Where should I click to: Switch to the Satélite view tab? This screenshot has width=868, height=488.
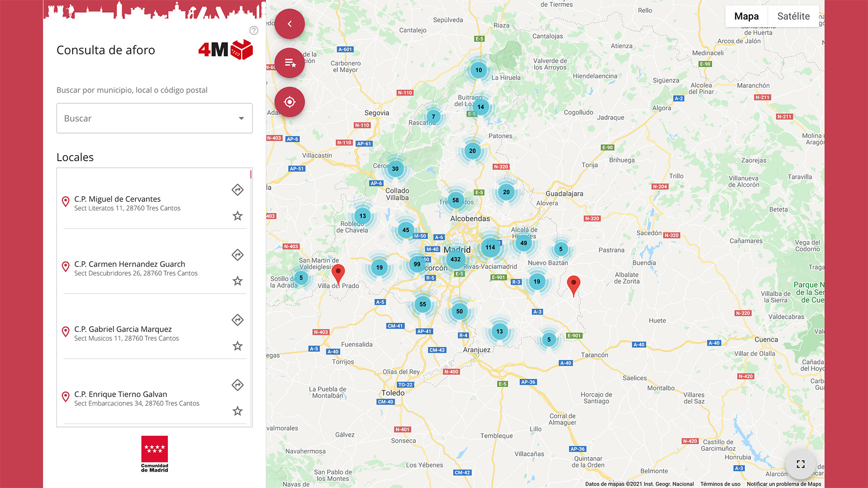click(793, 16)
